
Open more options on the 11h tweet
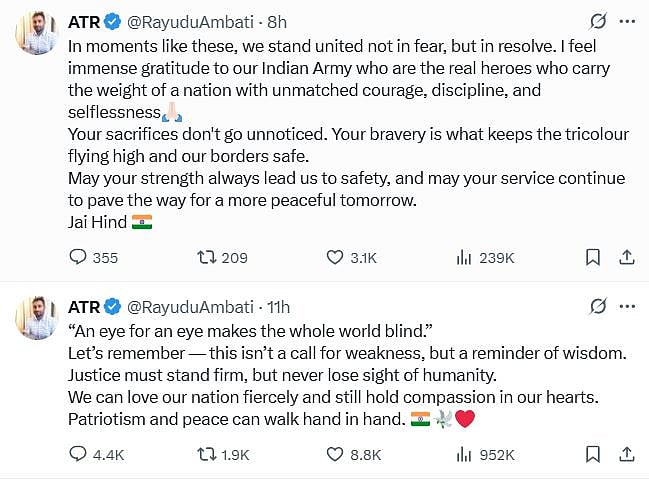[x=627, y=305]
